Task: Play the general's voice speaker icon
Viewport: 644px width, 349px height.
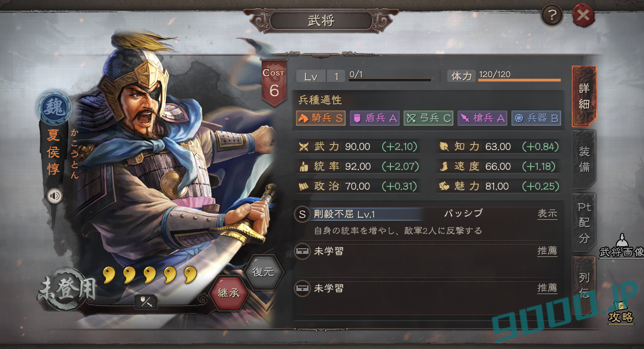Action: [x=54, y=195]
